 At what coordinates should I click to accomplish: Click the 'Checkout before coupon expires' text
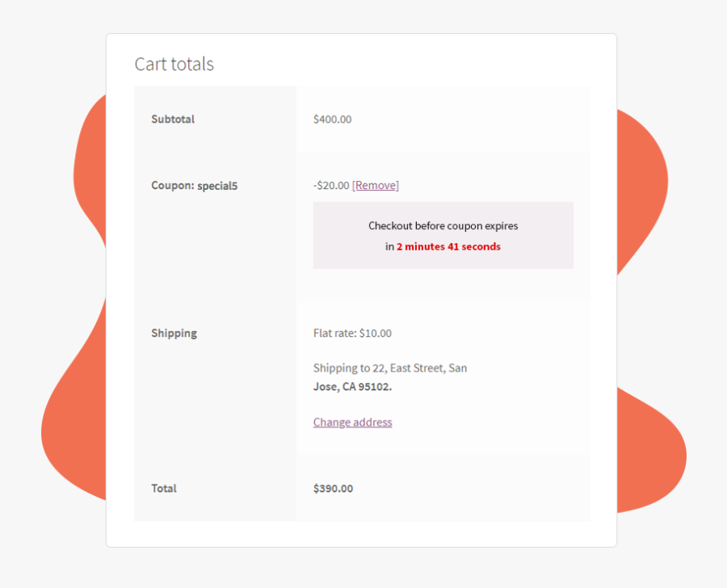443,225
